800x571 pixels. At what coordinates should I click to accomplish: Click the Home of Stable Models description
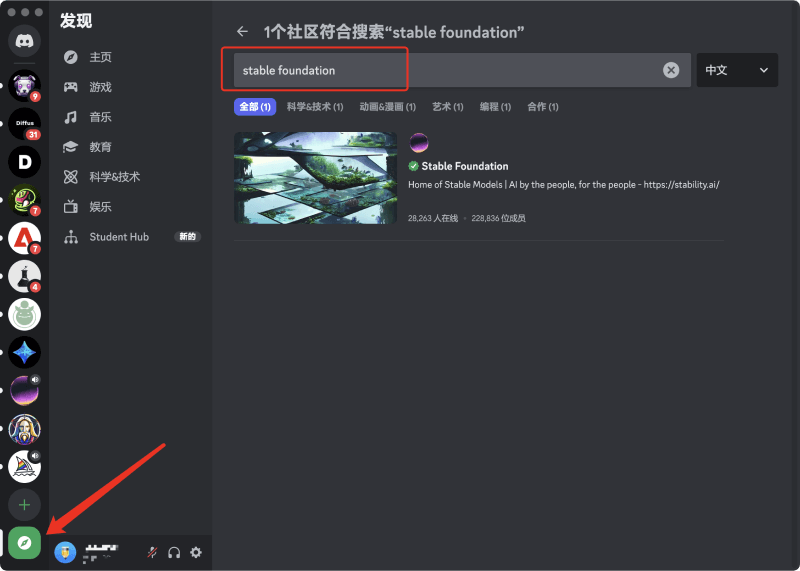[x=564, y=185]
